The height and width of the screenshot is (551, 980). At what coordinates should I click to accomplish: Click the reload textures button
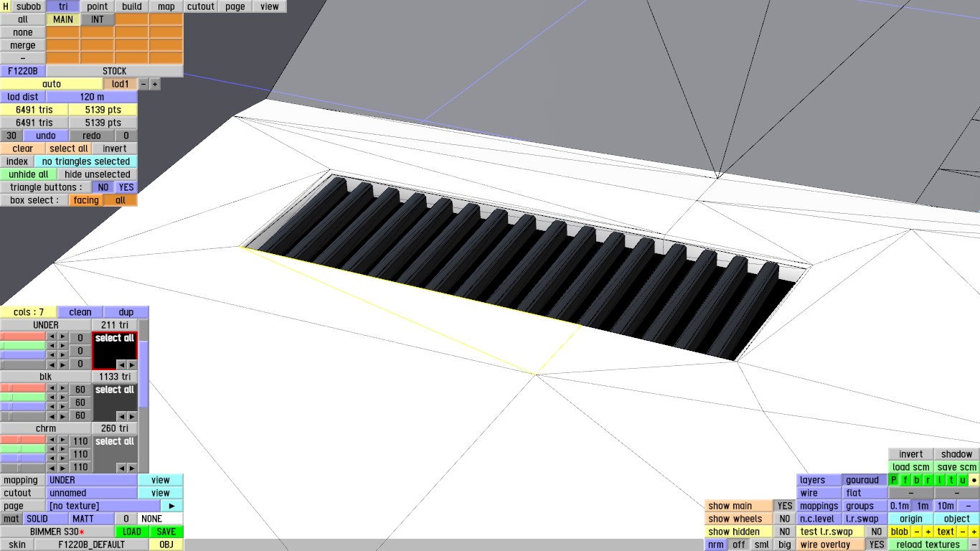(x=928, y=545)
